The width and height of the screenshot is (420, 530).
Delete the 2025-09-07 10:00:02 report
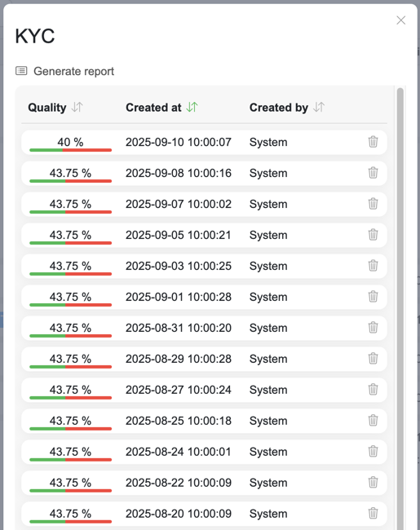373,204
